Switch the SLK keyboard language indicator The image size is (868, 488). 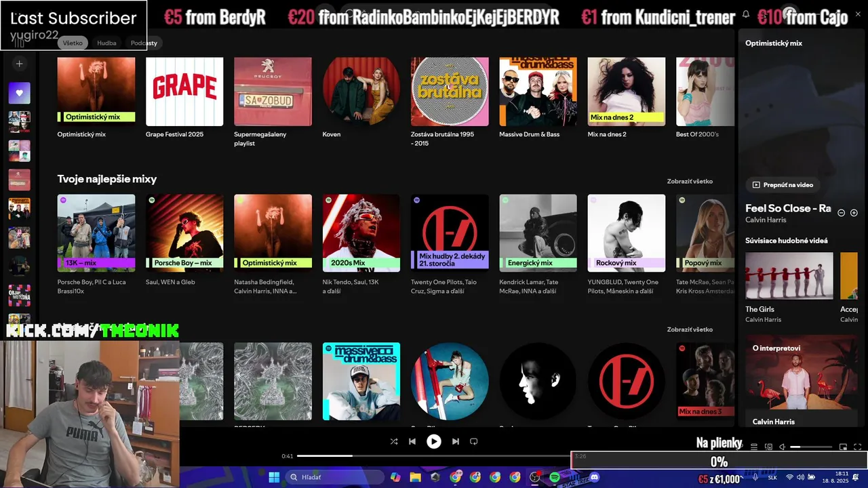[x=772, y=477]
